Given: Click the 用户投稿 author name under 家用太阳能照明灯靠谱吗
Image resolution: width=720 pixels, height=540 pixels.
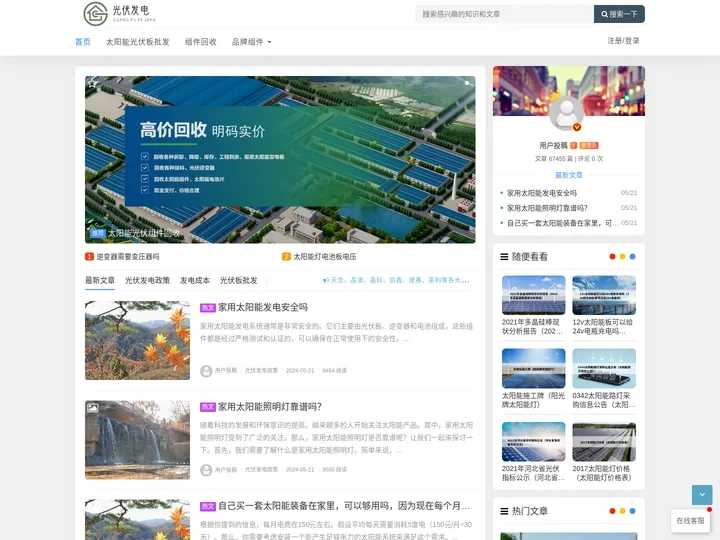Looking at the screenshot, I should tap(226, 470).
